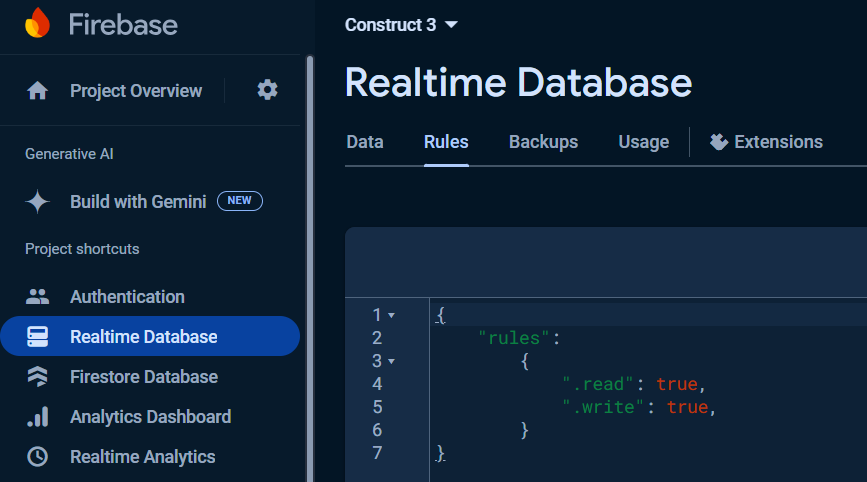Screen dimensions: 867x482
Task: Click the Firestore Database icon
Action: [38, 377]
